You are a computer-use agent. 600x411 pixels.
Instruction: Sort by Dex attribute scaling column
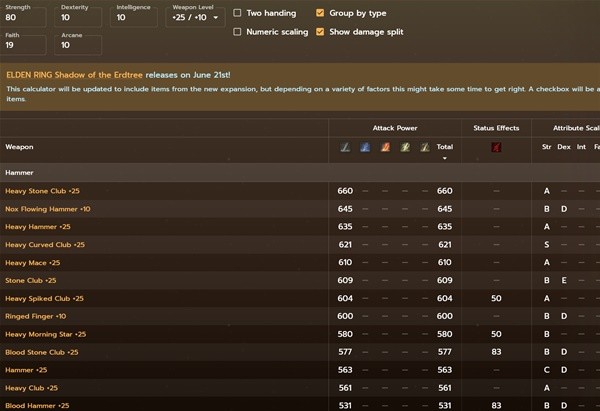pyautogui.click(x=563, y=147)
